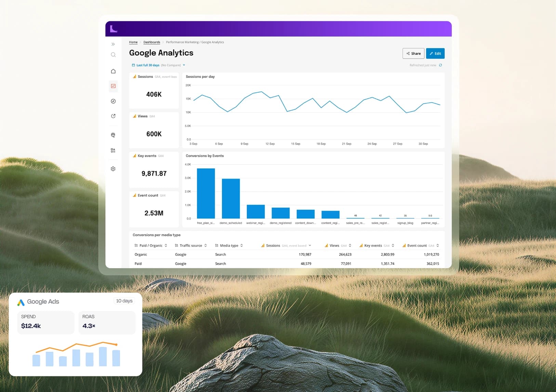Select the "Organic" cell in the table
The image size is (556, 392).
[x=141, y=254]
